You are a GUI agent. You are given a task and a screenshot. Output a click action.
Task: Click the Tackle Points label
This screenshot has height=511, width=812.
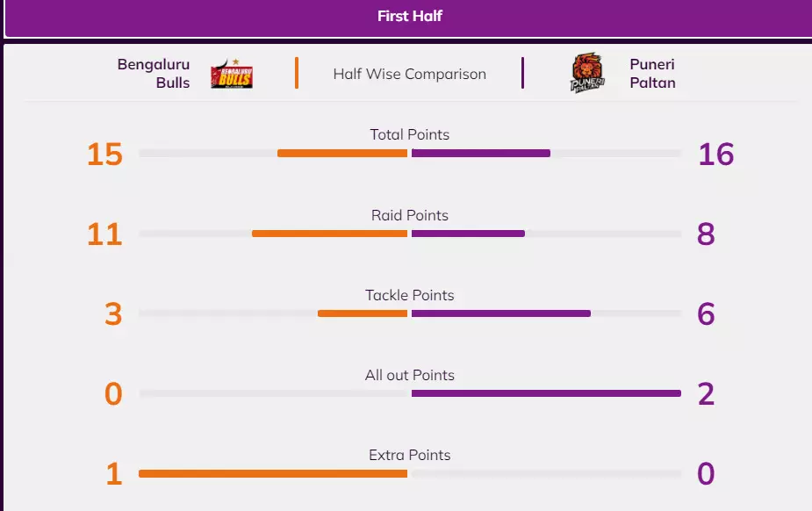(409, 295)
